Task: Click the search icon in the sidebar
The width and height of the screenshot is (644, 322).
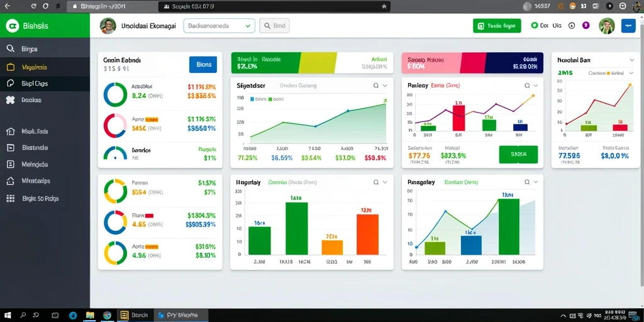Action: [11, 49]
